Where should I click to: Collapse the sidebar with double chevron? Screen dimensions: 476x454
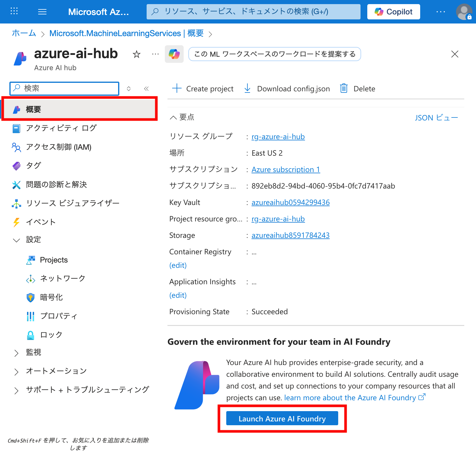pyautogui.click(x=146, y=89)
